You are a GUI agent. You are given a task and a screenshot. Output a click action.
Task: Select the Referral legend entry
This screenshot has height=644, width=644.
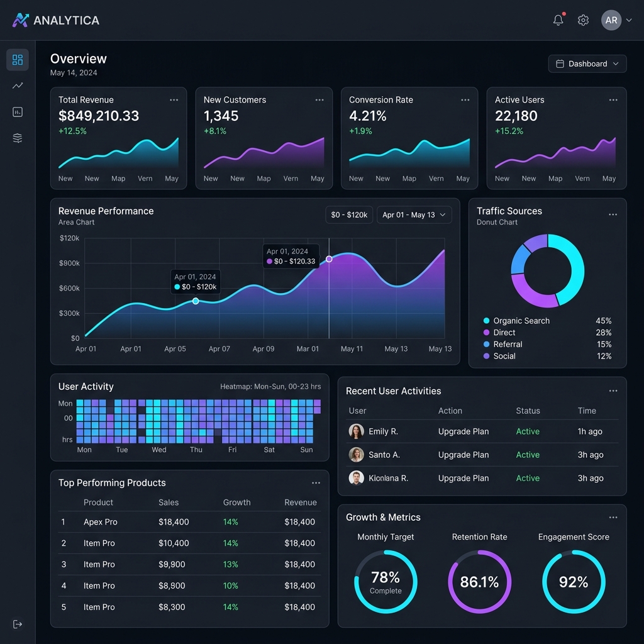point(548,344)
